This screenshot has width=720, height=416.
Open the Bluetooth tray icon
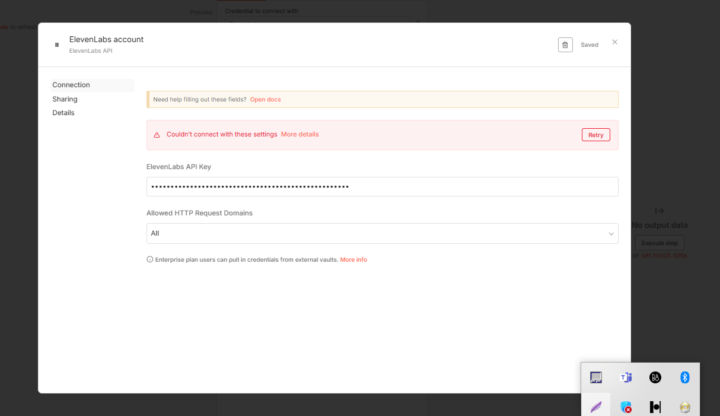pyautogui.click(x=685, y=377)
